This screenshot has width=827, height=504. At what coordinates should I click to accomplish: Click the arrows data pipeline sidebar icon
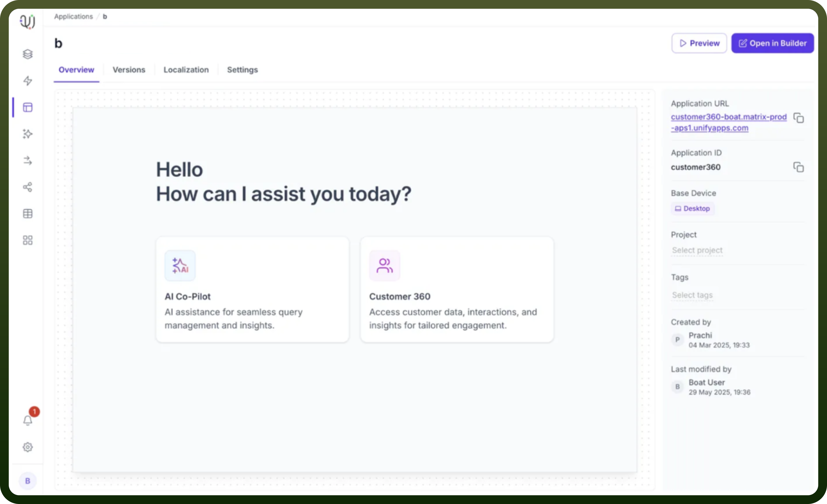[28, 161]
